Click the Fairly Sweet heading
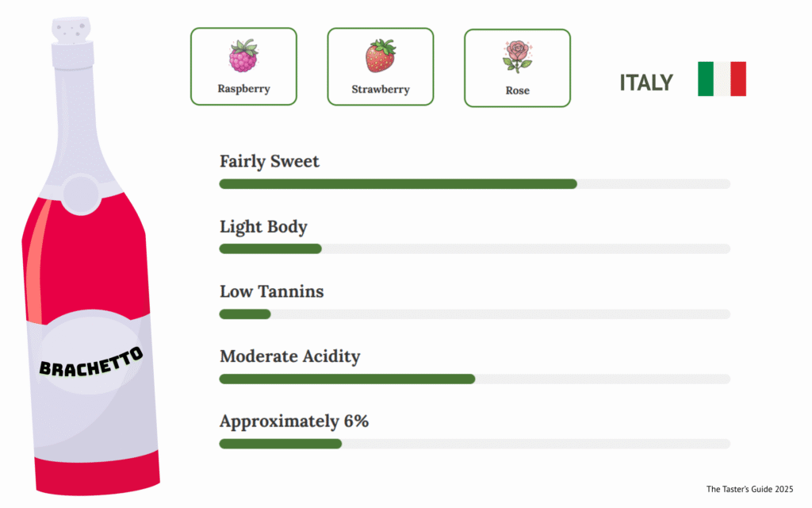This screenshot has width=812, height=508. pyautogui.click(x=270, y=161)
